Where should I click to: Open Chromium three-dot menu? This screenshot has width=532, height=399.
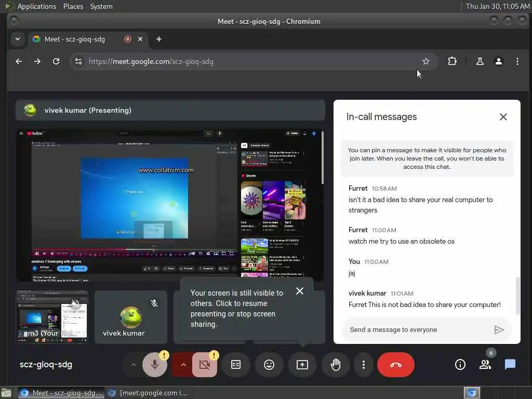pyautogui.click(x=517, y=61)
